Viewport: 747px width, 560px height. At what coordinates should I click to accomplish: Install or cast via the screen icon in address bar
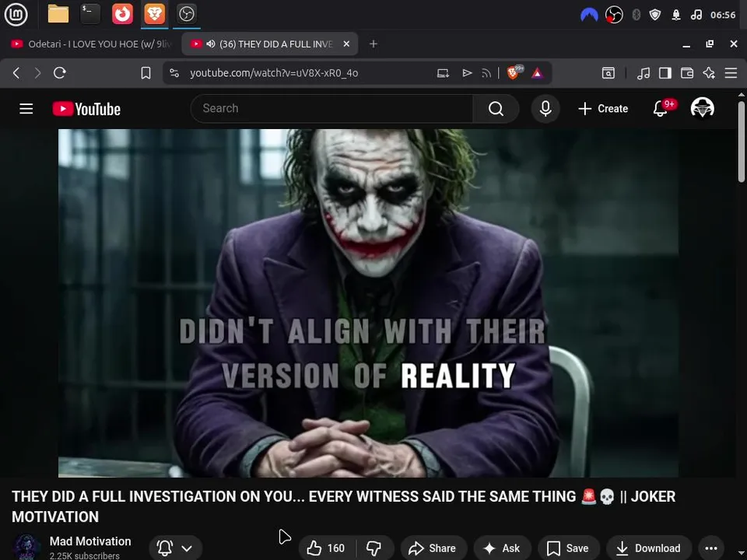443,73
